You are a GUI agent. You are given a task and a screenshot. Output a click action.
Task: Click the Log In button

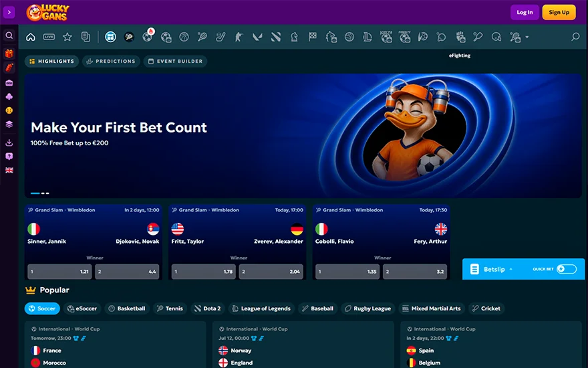click(x=525, y=13)
